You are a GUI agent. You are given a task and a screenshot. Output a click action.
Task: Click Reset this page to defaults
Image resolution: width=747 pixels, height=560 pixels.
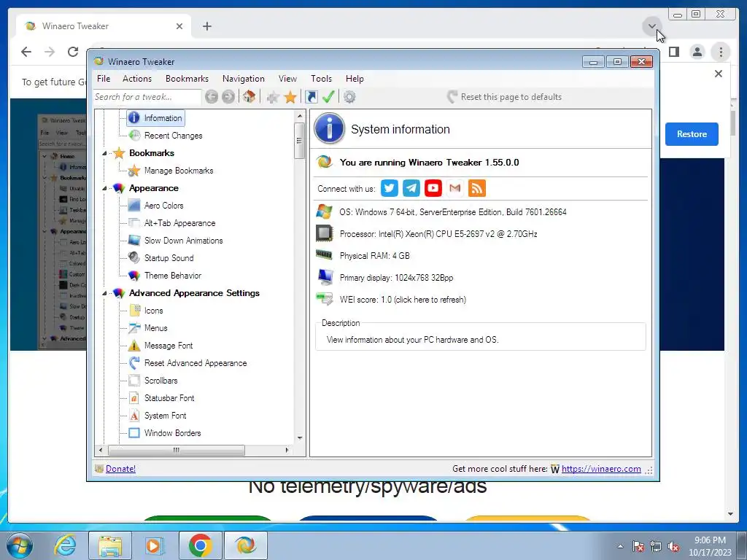click(505, 97)
